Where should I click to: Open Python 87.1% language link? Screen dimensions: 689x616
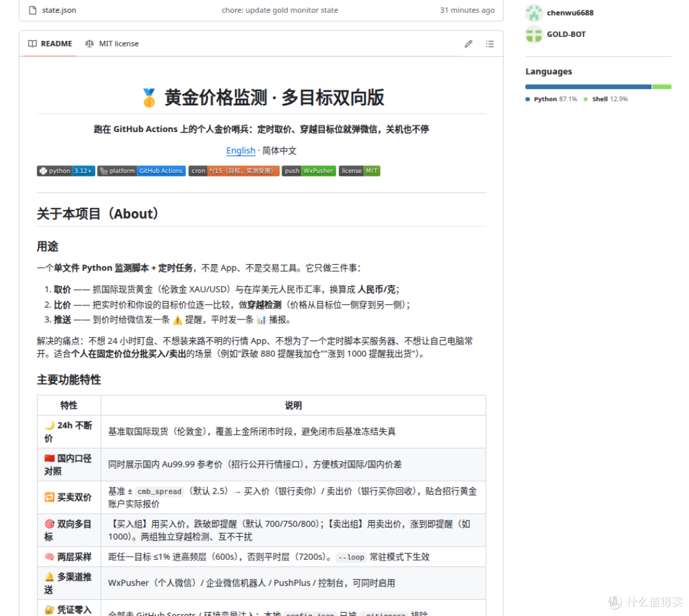(x=551, y=99)
